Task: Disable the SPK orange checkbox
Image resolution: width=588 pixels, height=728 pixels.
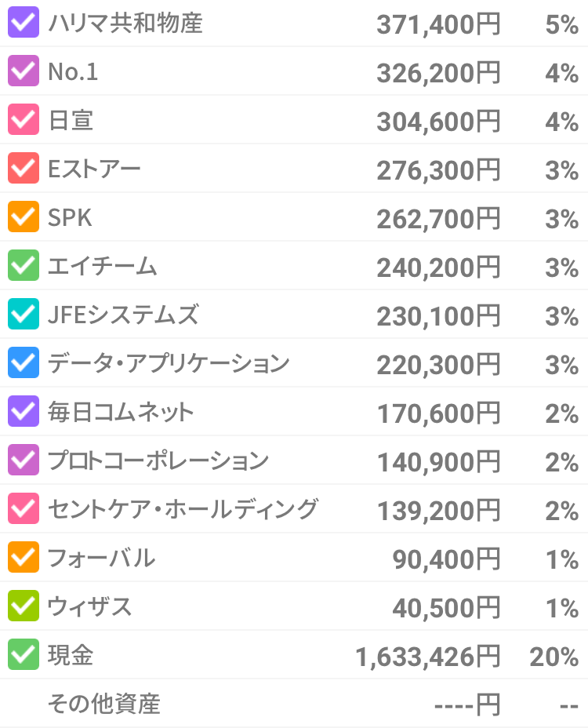Action: 23,218
